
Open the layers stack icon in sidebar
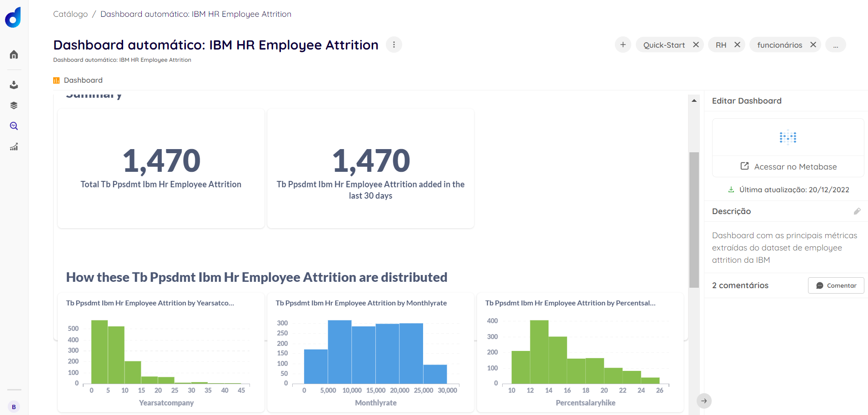pyautogui.click(x=14, y=105)
